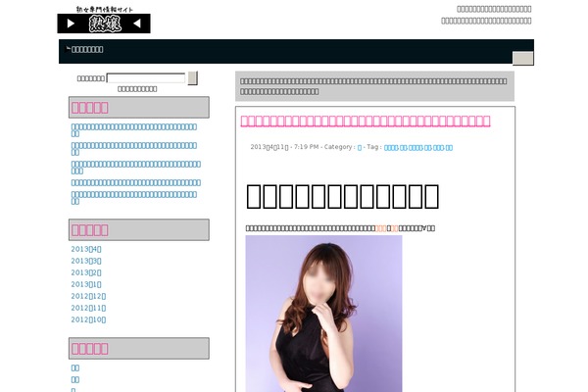Image resolution: width=588 pixels, height=392 pixels.
Task: Open the fourth recent post link in sidebar
Action: coord(136,182)
